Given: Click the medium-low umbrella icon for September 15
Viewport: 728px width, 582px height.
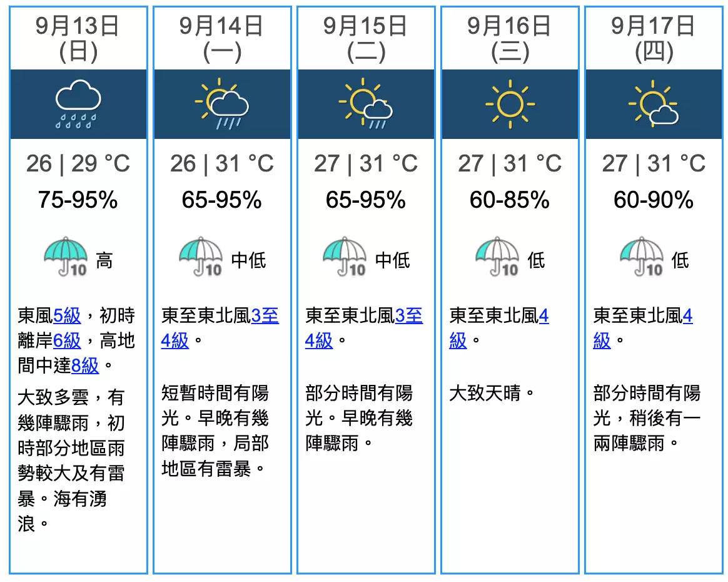Looking at the screenshot, I should (x=345, y=257).
